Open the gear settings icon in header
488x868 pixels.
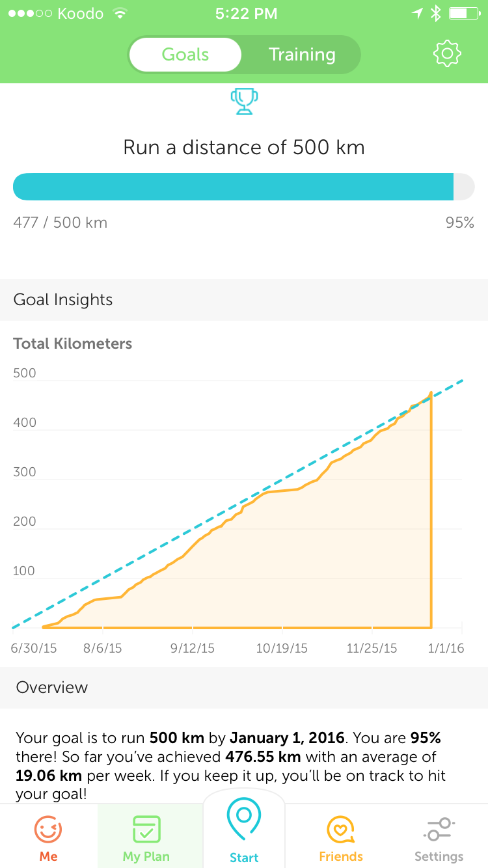[x=447, y=54]
